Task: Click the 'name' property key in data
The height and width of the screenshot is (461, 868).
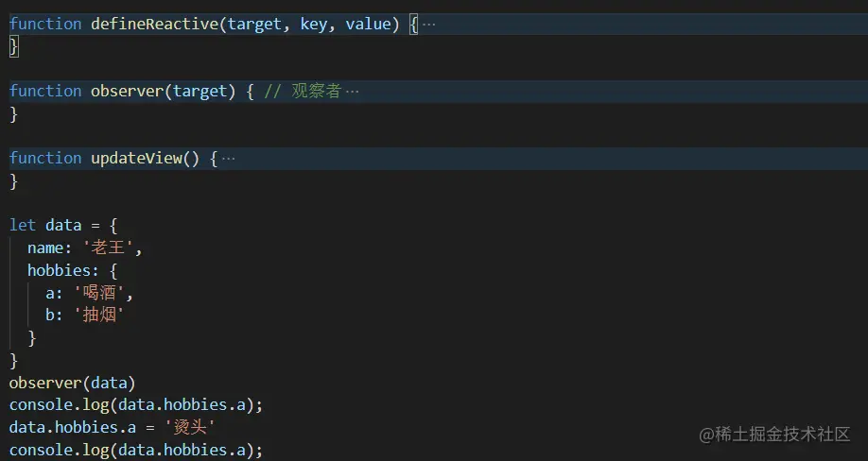Action: [x=44, y=248]
